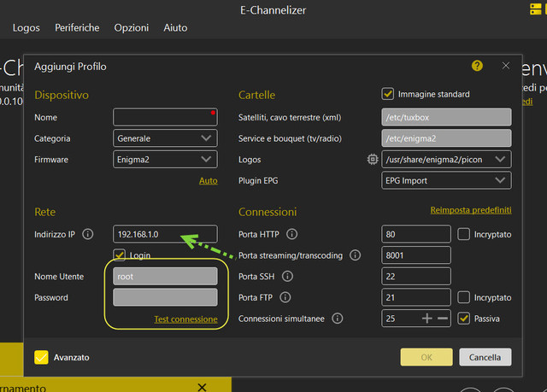The width and height of the screenshot is (547, 392).
Task: Click info icon beside Connessioni simultanee
Action: (x=337, y=319)
